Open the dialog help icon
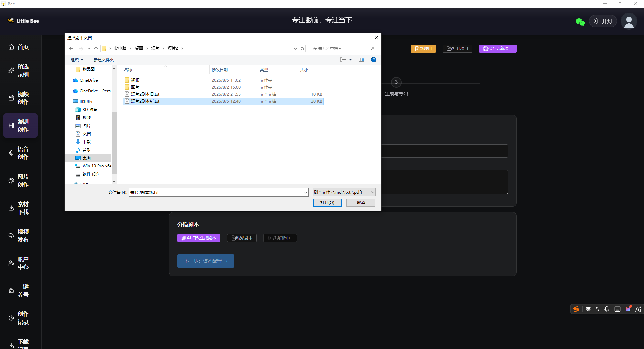 pos(374,60)
